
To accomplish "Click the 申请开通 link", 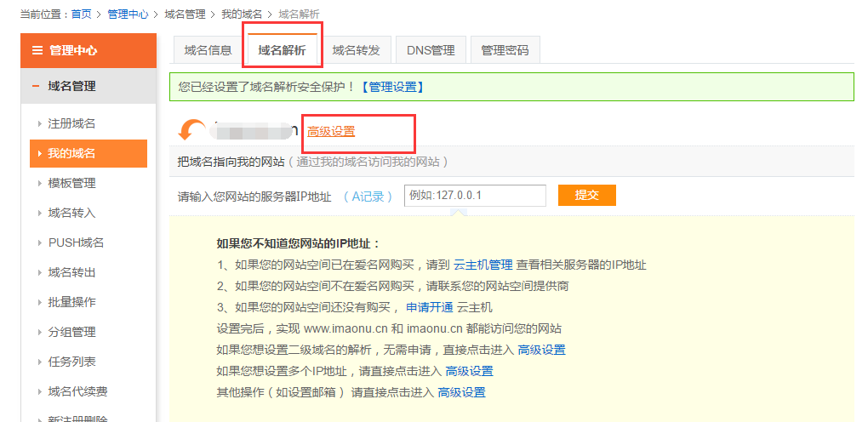I will (x=429, y=307).
